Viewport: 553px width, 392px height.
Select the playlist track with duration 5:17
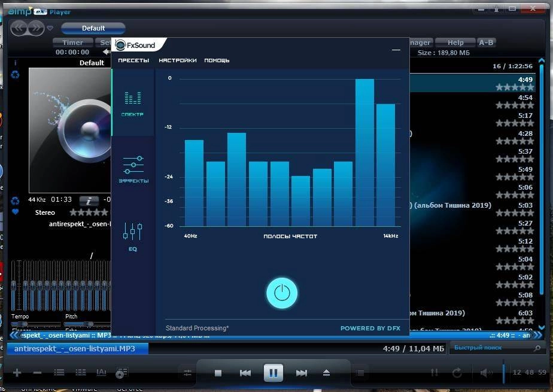(472, 119)
